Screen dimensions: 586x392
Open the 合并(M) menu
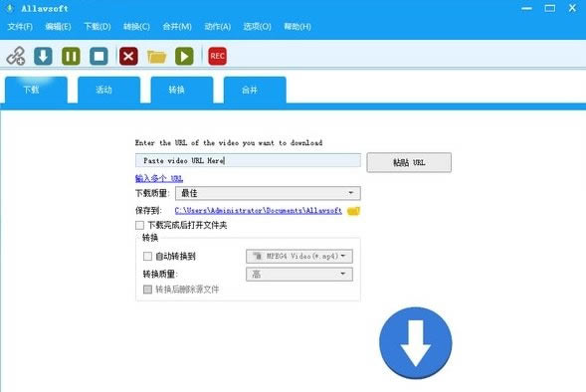click(x=177, y=27)
